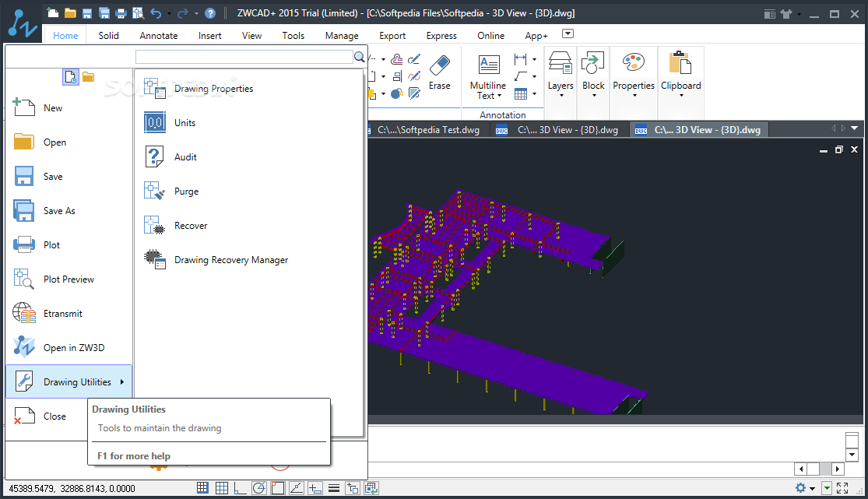Expand the Block panel dropdown
This screenshot has height=499, width=868.
click(593, 95)
